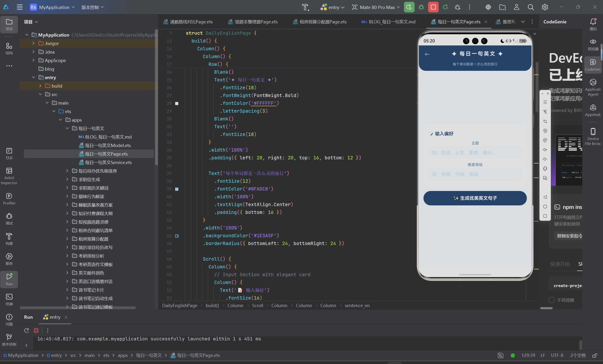This screenshot has height=364, width=603.
Task: Click the #FFFFFF color swatch at line 28
Action: coord(177,103)
